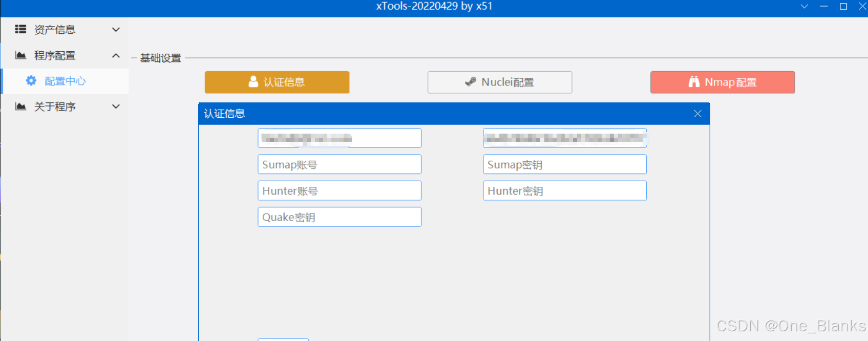Select the 程序配置 sidebar menu
This screenshot has height=341, width=868.
point(65,55)
